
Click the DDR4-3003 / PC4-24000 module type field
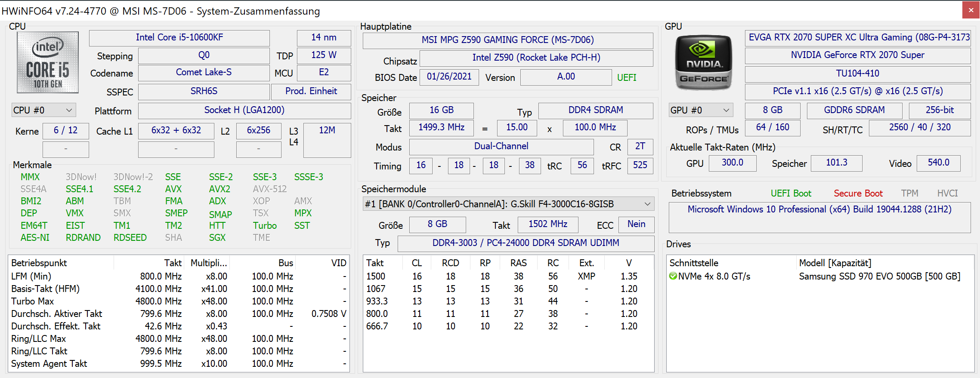coord(526,243)
